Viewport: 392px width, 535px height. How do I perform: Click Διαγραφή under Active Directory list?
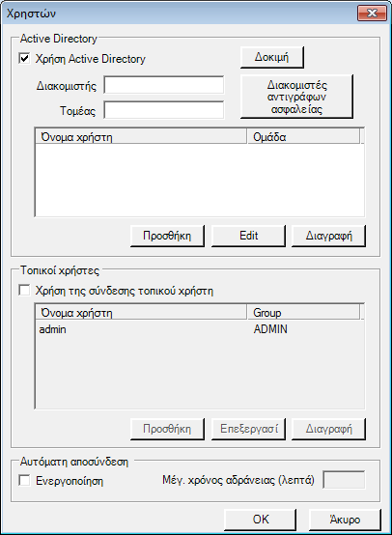[328, 236]
